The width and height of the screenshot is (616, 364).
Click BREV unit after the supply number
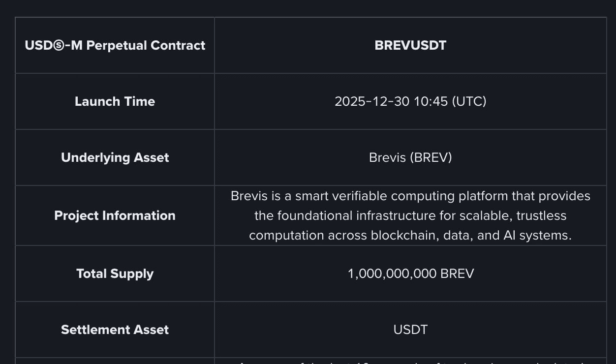457,273
